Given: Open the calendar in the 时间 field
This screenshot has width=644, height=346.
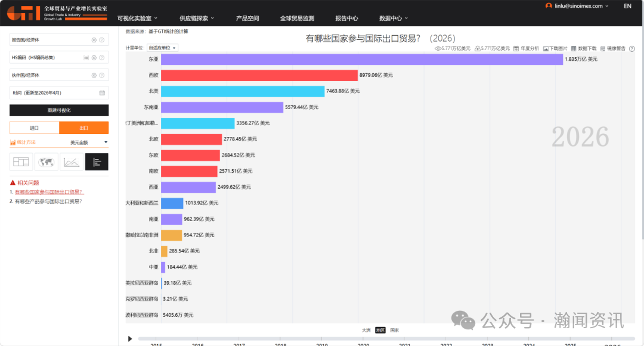Looking at the screenshot, I should [102, 93].
